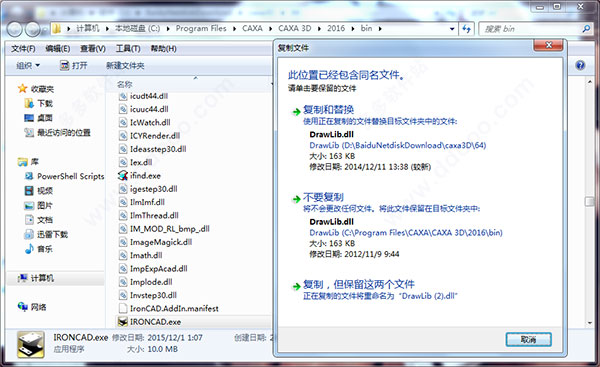Select file Invstep30.dll

153,295
